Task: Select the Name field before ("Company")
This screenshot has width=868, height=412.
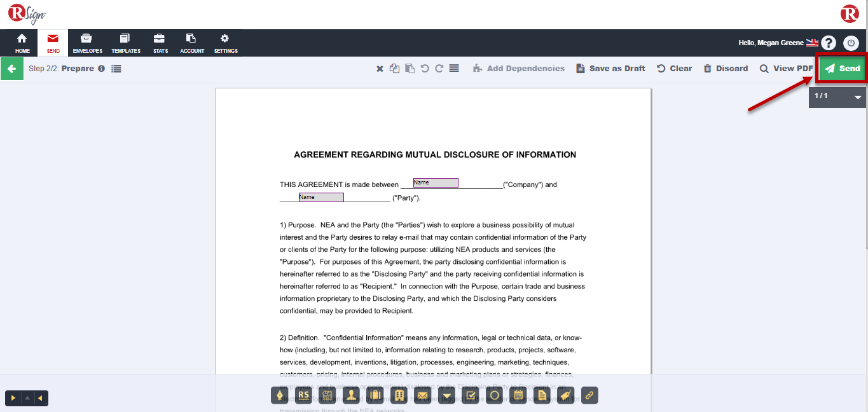Action: point(436,183)
